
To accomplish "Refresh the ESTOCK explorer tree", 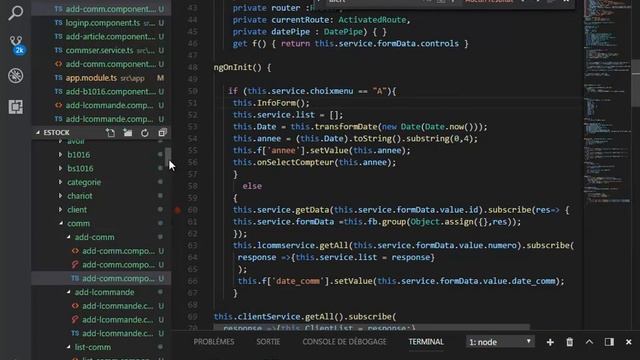I will pos(144,133).
